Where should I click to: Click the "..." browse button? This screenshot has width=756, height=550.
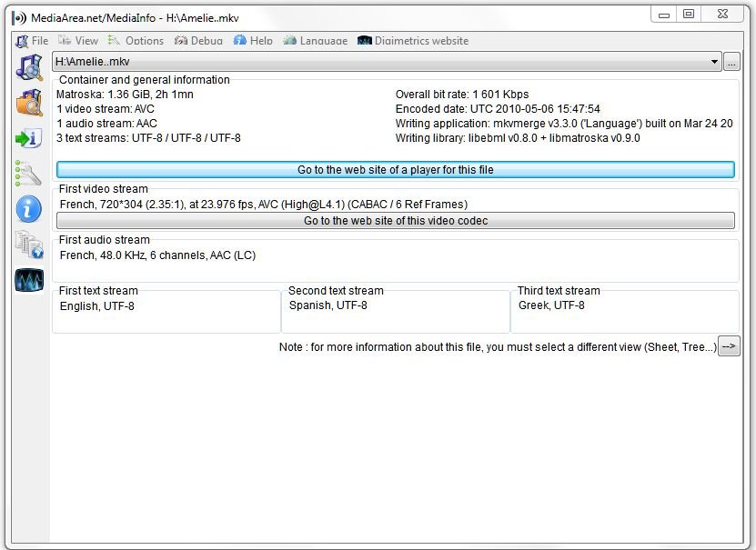coord(731,62)
